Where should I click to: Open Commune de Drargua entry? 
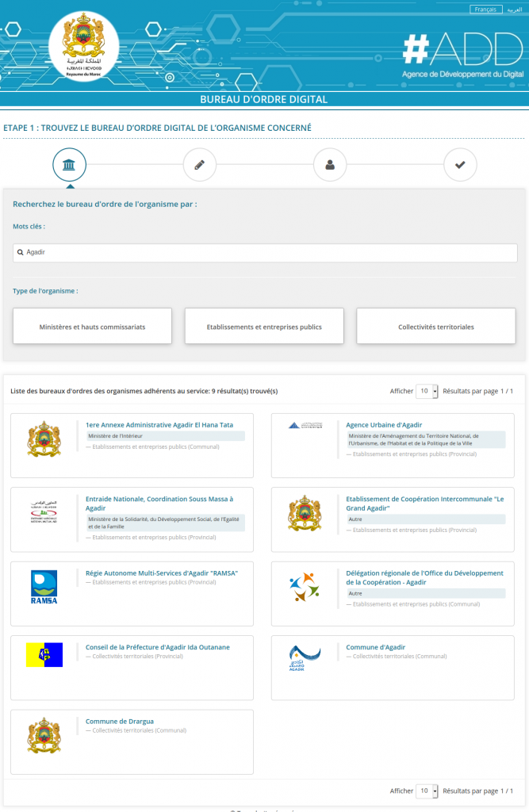[120, 721]
